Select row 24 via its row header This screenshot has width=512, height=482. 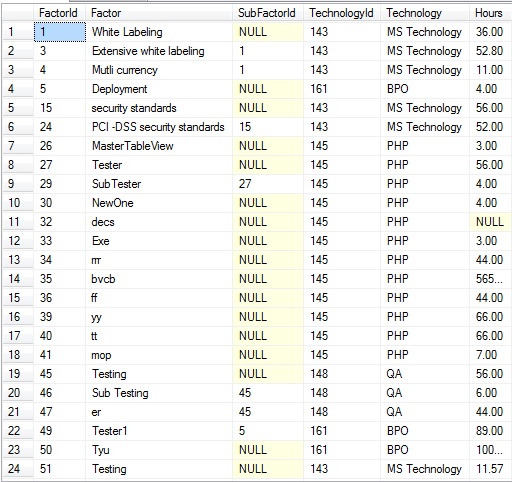point(18,469)
